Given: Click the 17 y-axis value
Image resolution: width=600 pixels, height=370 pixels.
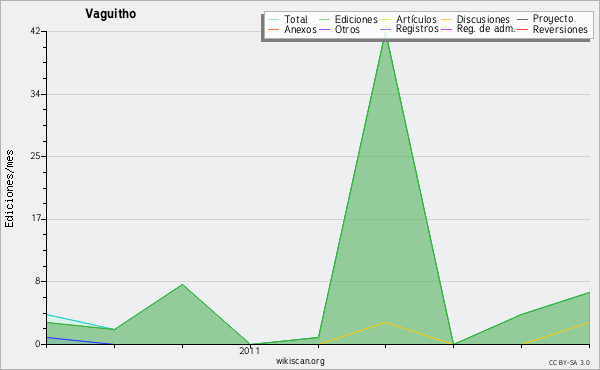Looking at the screenshot, I should (36, 219).
